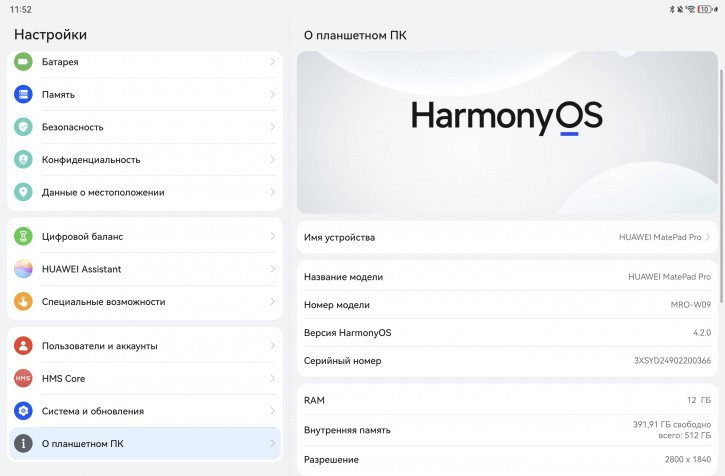Tap the Wi-Fi status icon
The image size is (725, 476).
tap(691, 9)
